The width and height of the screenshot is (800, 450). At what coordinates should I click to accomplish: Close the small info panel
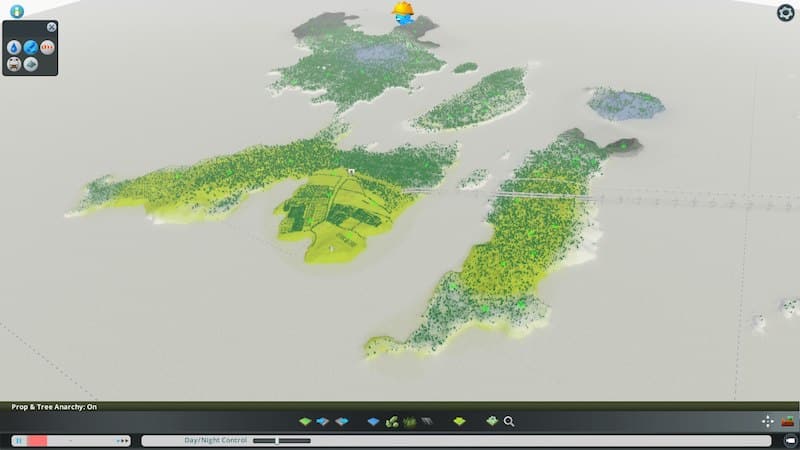[51, 27]
